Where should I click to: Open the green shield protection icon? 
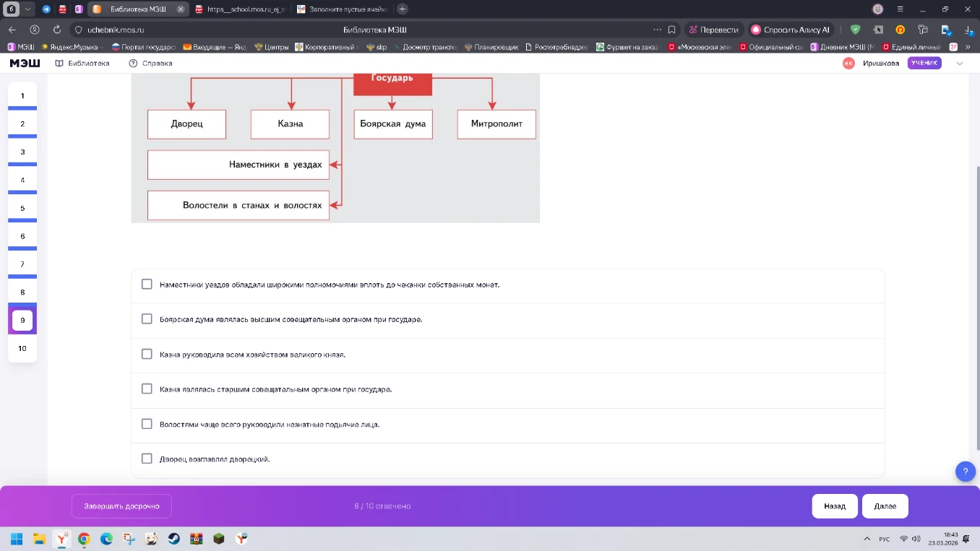point(856,30)
